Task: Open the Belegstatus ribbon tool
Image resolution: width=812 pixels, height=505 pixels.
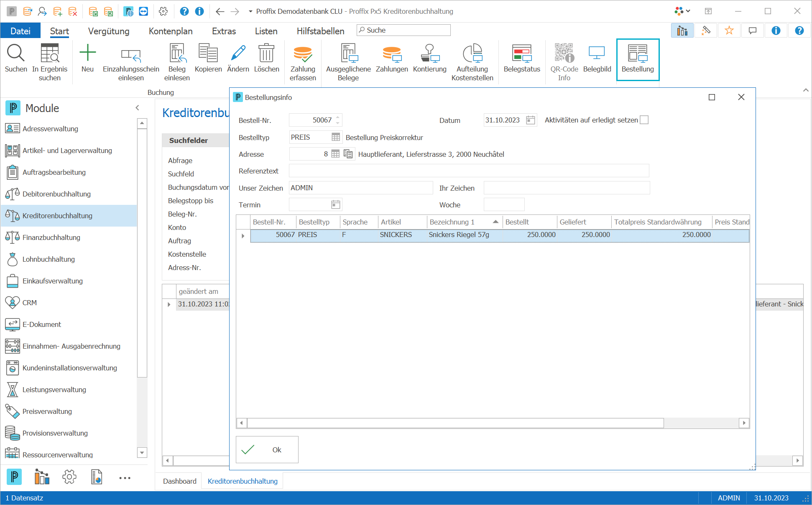Action: point(522,59)
